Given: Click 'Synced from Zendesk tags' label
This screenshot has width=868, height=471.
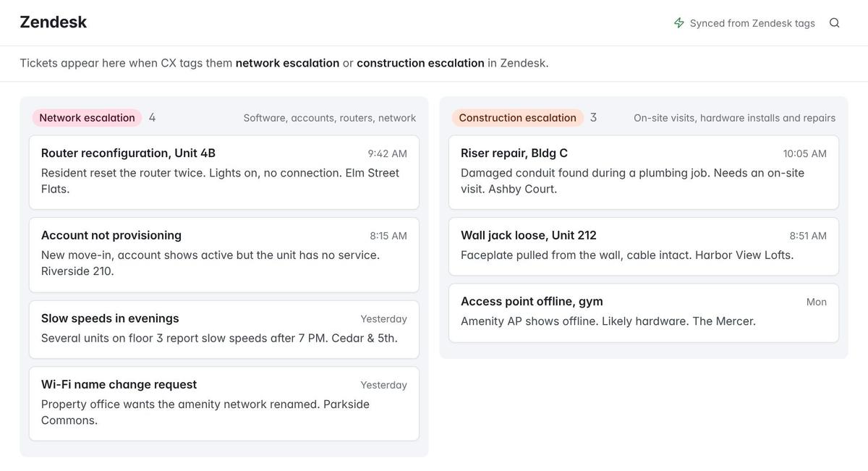Looking at the screenshot, I should (752, 23).
